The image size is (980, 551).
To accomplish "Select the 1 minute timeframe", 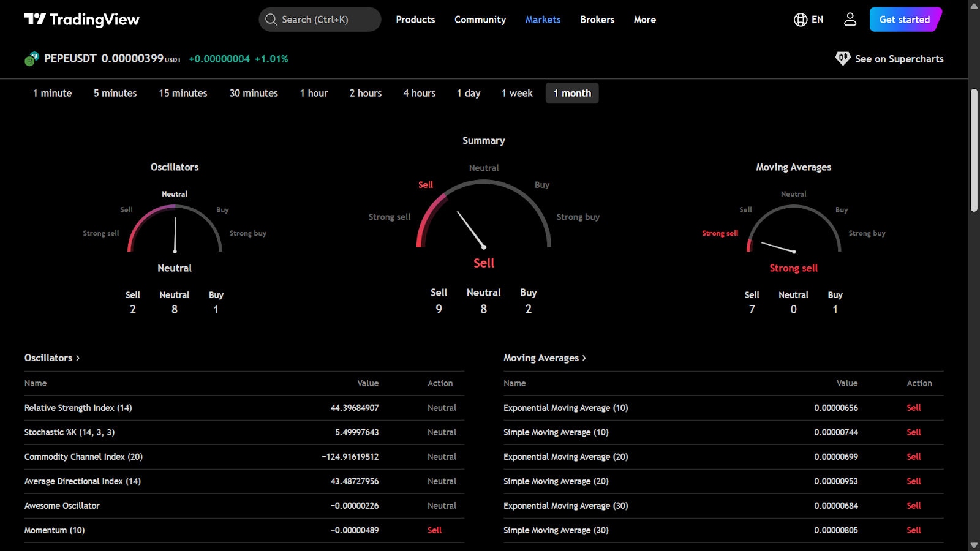I will (52, 93).
